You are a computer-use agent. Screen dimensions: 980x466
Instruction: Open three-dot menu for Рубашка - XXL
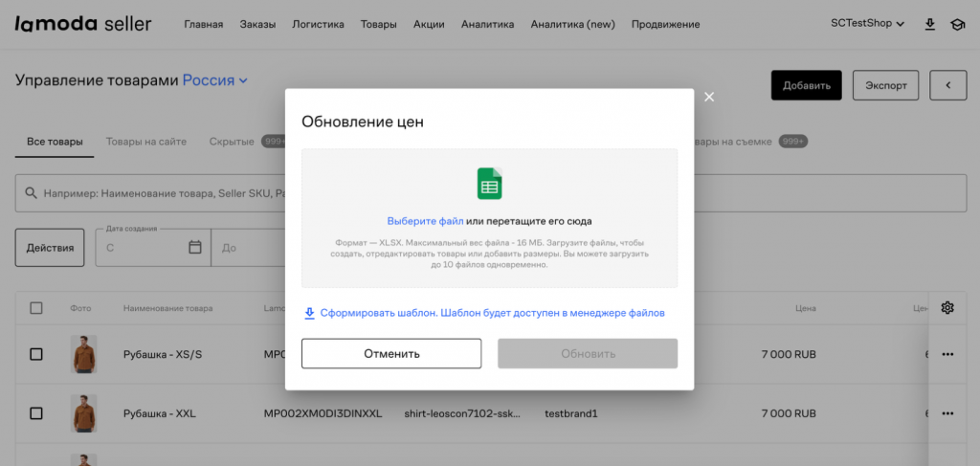947,413
